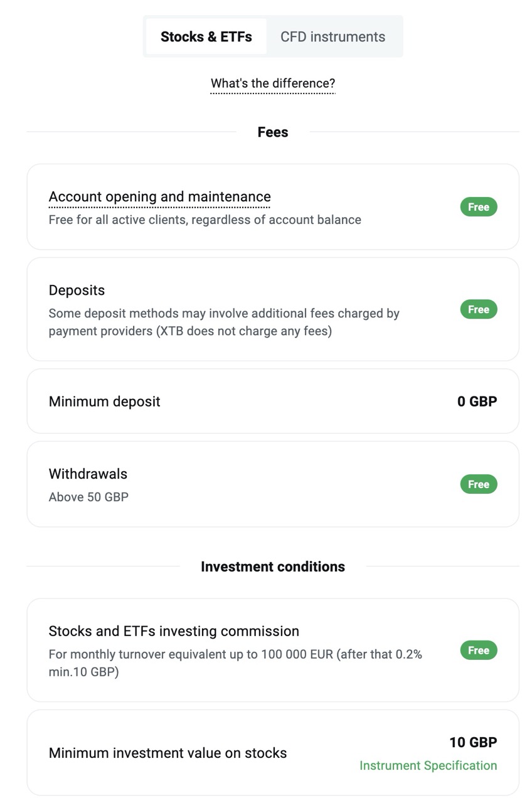Viewport: 532px width, 803px height.
Task: Open the Instrument Specification link
Action: pos(428,765)
